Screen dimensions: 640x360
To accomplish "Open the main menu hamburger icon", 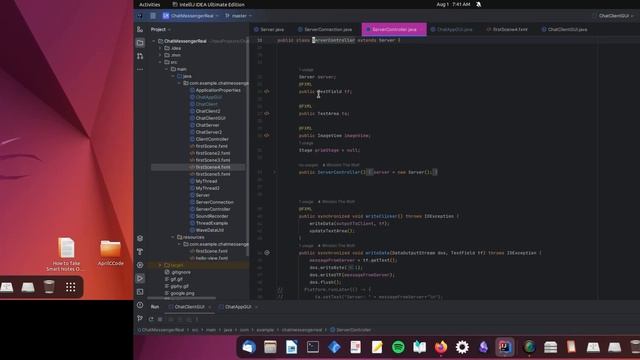I will 153,16.
